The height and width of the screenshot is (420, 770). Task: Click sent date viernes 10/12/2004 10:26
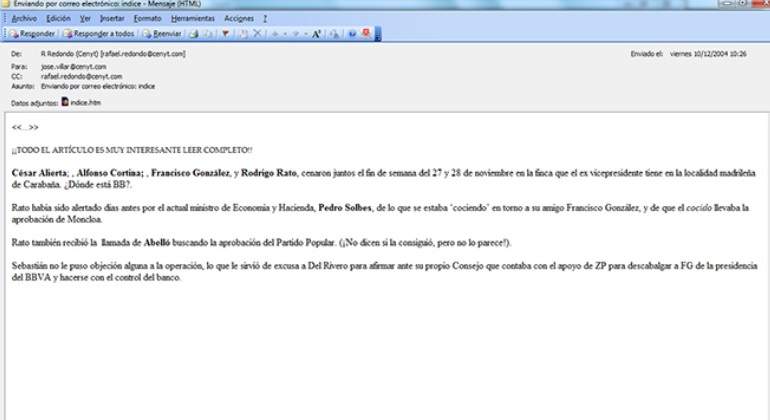pos(708,54)
